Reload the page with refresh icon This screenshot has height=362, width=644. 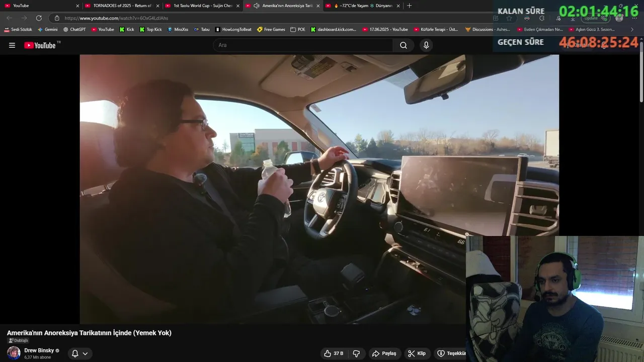click(39, 18)
